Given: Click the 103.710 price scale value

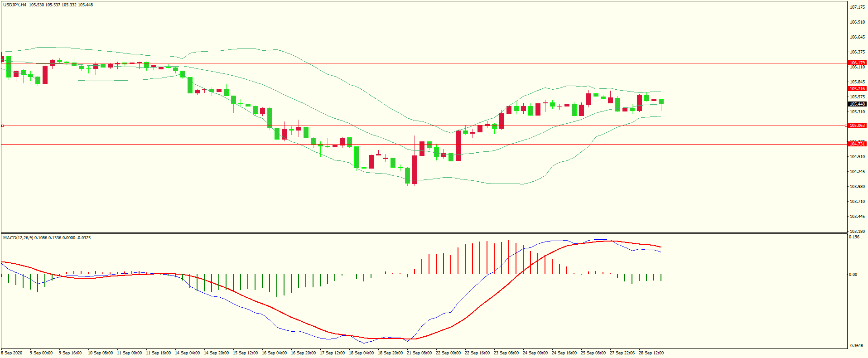Looking at the screenshot, I should click(857, 202).
